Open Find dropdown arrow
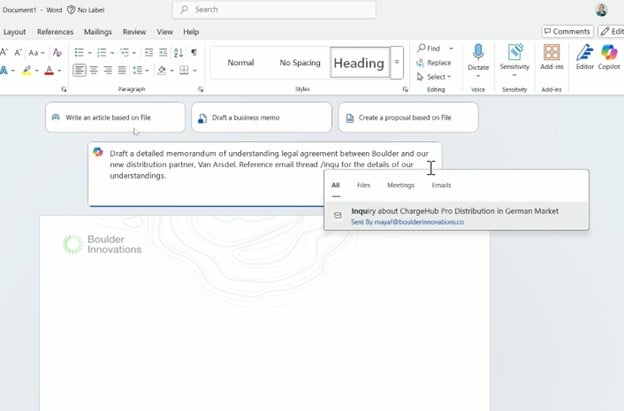The height and width of the screenshot is (411, 624). (451, 48)
